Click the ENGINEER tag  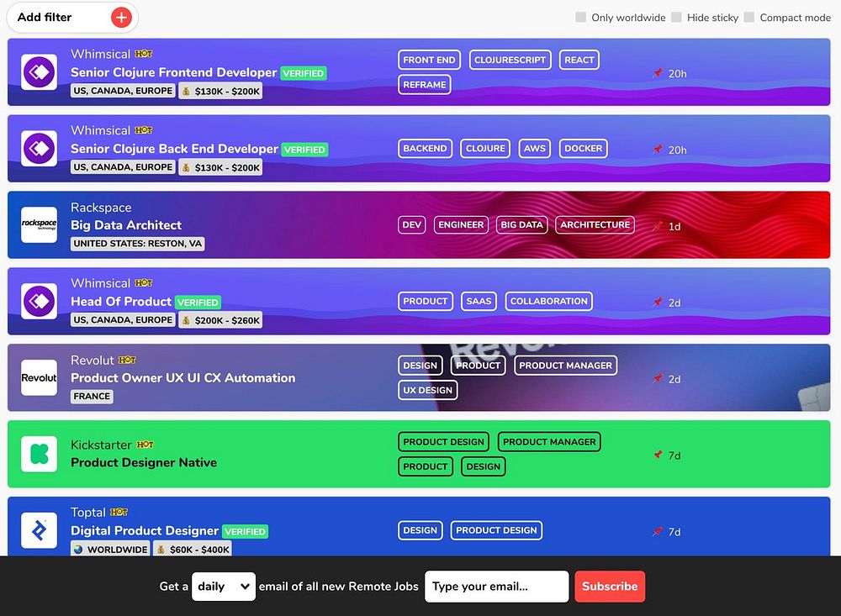[x=461, y=224]
